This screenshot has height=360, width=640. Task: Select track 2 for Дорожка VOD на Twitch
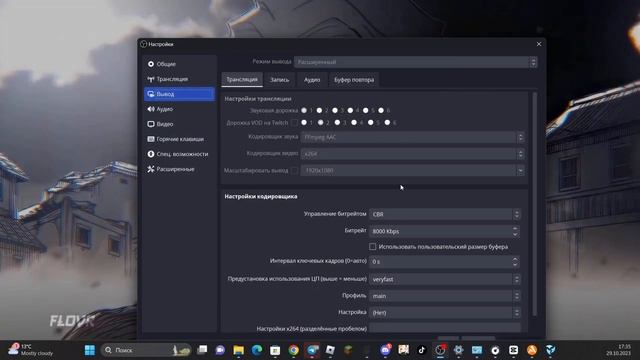tap(321, 122)
